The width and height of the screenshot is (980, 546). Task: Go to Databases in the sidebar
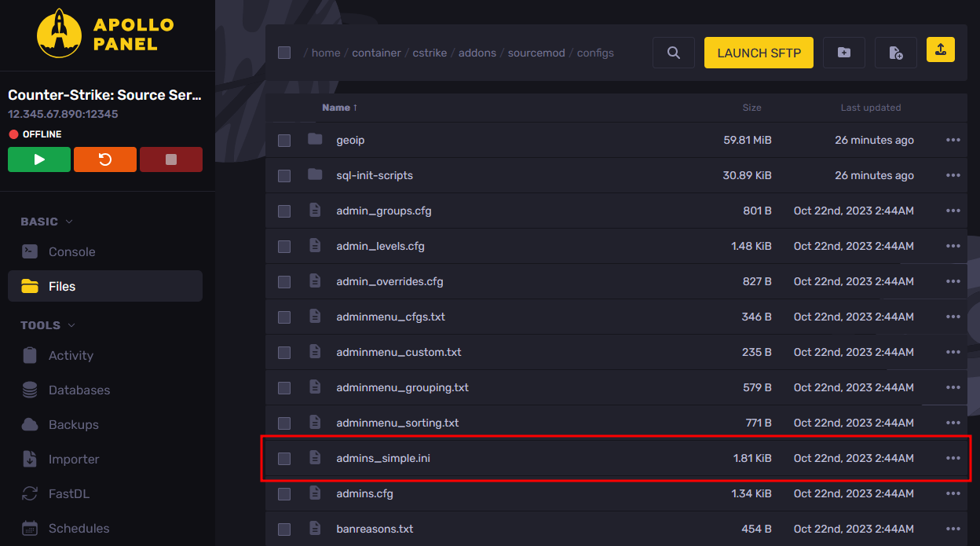[79, 390]
